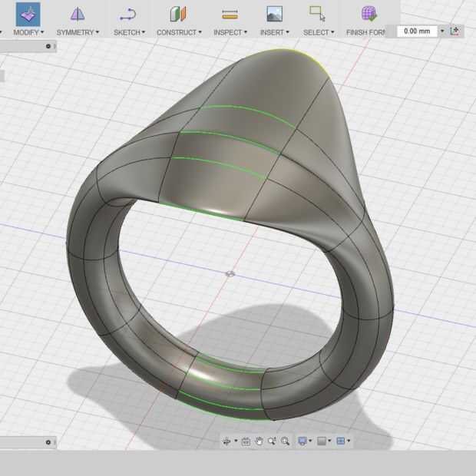This screenshot has width=476, height=476.
Task: Click the Look At icon in navigation bar
Action: coord(246,441)
